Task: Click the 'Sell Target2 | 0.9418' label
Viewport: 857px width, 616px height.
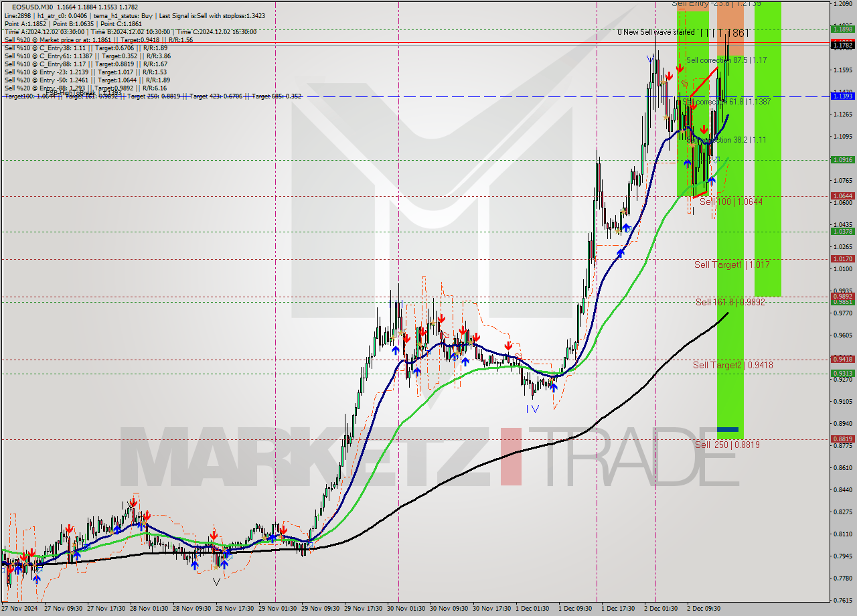Action: 733,365
